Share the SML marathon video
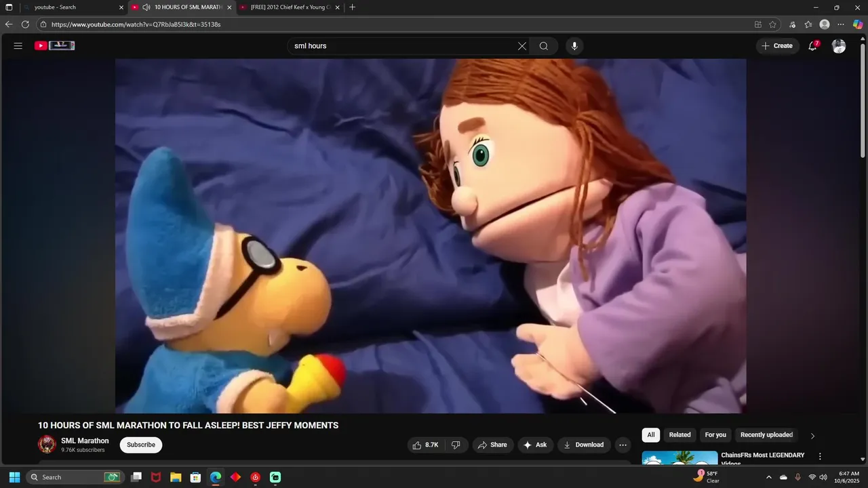Image resolution: width=868 pixels, height=488 pixels. click(x=493, y=445)
